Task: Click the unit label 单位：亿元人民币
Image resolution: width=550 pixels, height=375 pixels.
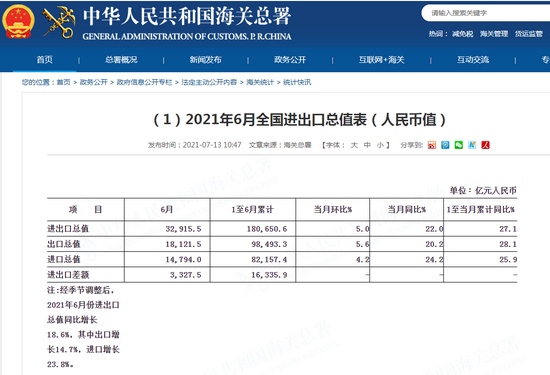Action: click(x=483, y=190)
